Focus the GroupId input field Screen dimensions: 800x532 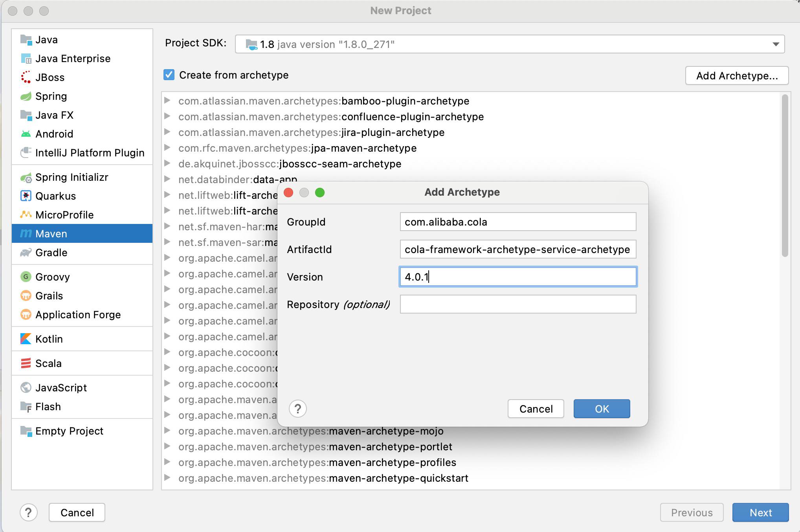point(518,222)
